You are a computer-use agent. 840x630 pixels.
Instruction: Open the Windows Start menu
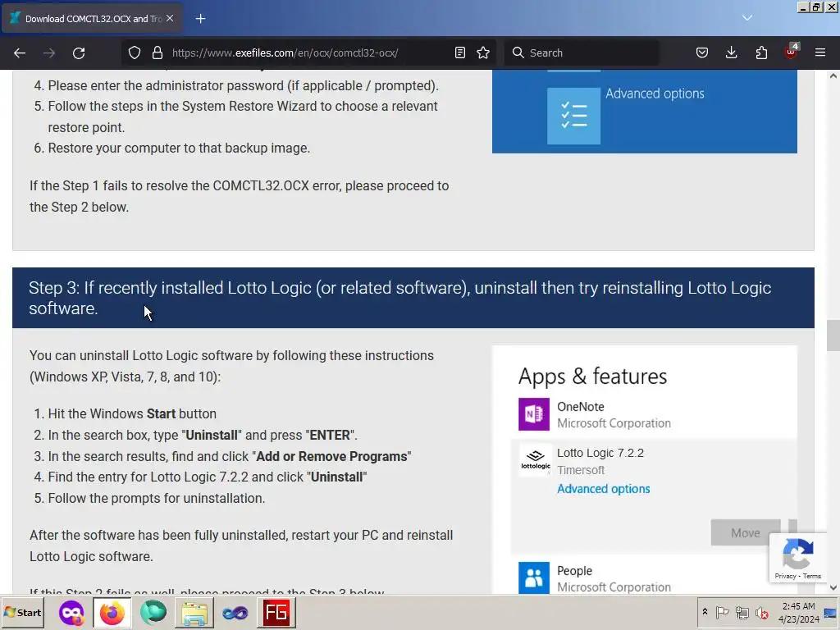tap(22, 612)
